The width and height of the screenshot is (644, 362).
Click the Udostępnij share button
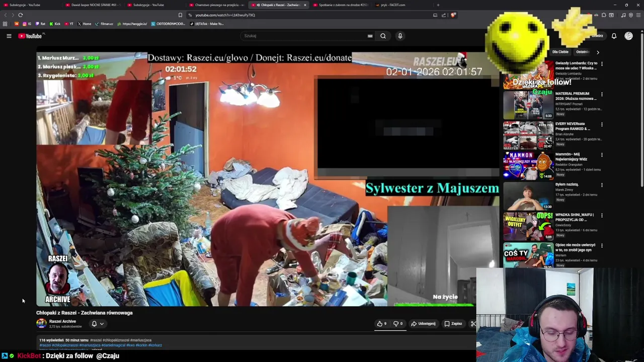point(423,324)
